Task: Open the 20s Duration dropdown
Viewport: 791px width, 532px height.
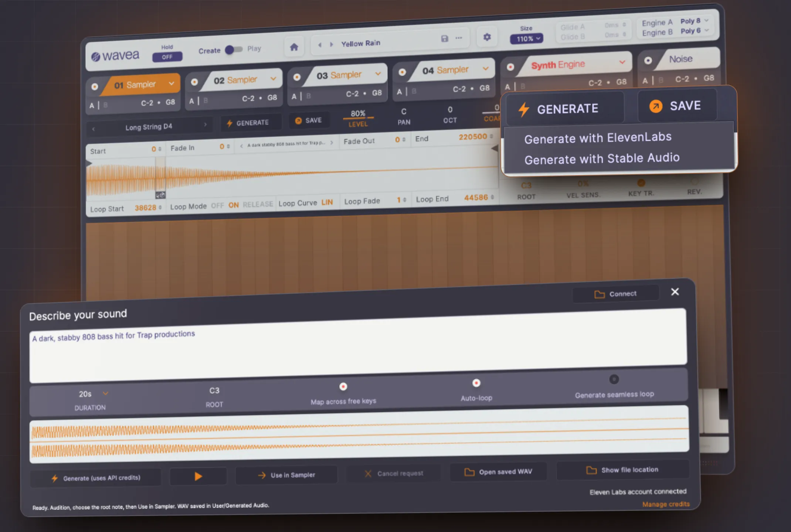Action: (x=93, y=394)
